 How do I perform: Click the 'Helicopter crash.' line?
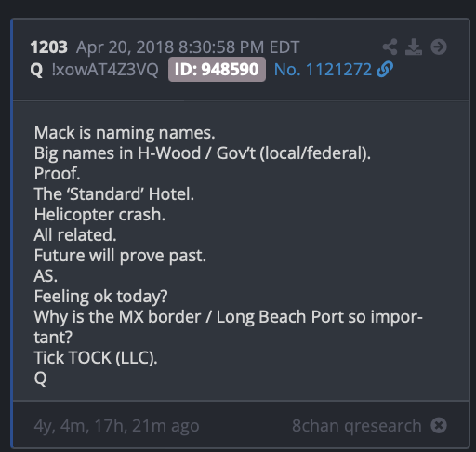pos(99,215)
